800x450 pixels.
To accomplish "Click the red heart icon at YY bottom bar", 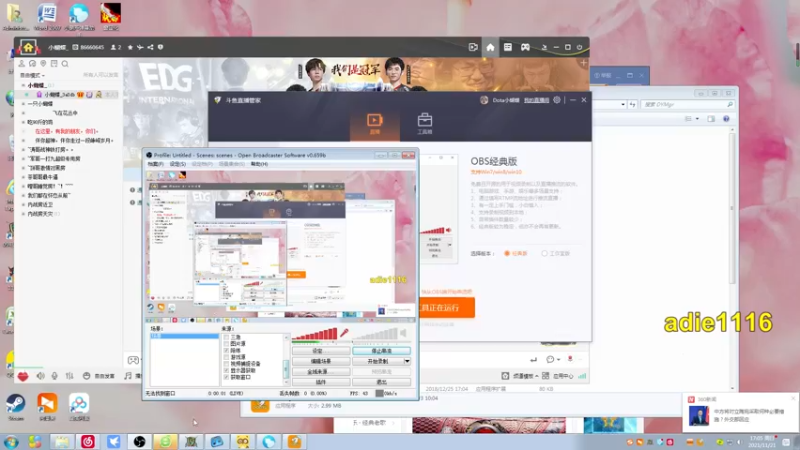I will point(23,377).
